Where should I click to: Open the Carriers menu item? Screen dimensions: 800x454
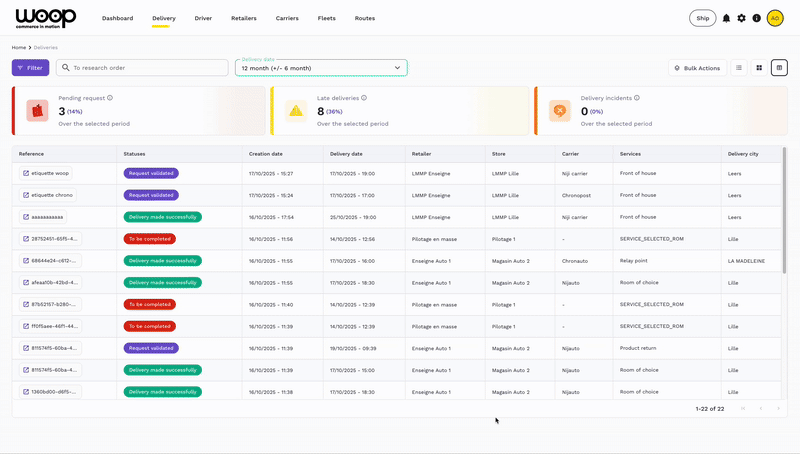coord(287,18)
